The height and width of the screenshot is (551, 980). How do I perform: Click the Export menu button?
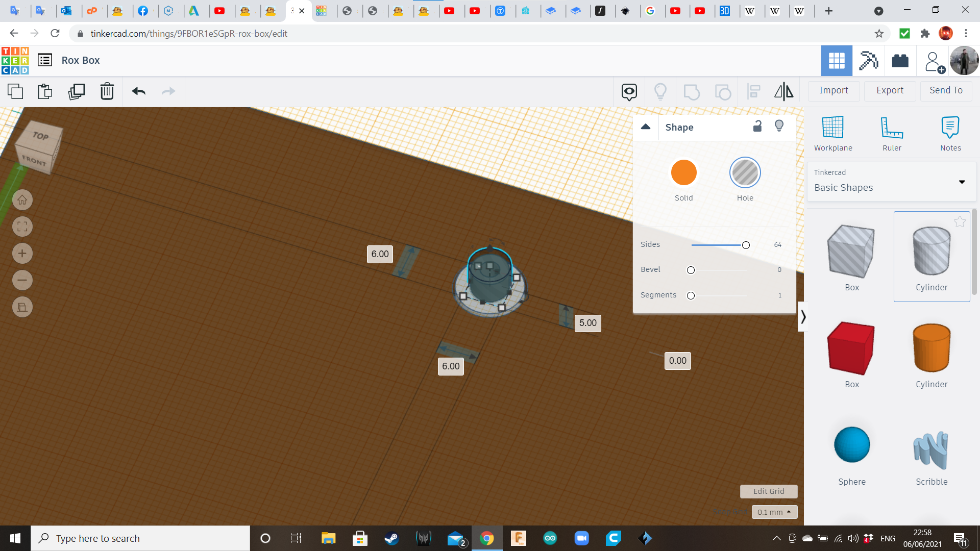890,90
